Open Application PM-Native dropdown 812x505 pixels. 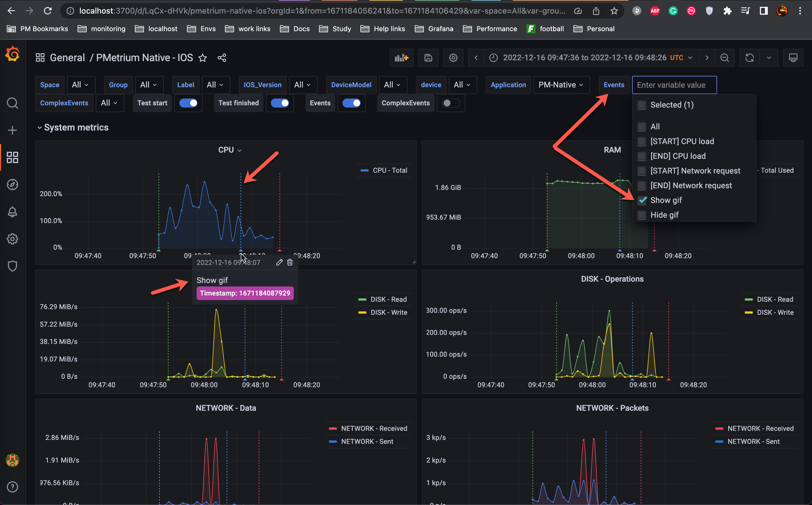(561, 85)
